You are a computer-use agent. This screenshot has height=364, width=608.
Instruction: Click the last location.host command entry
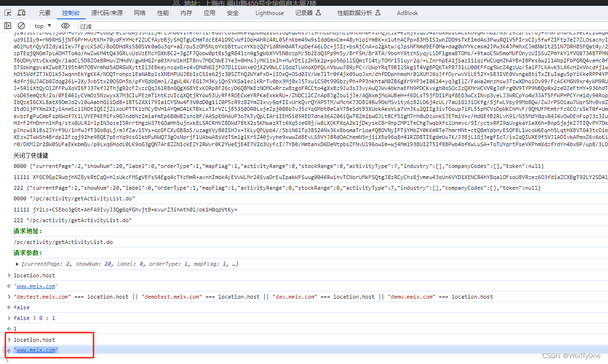34,340
